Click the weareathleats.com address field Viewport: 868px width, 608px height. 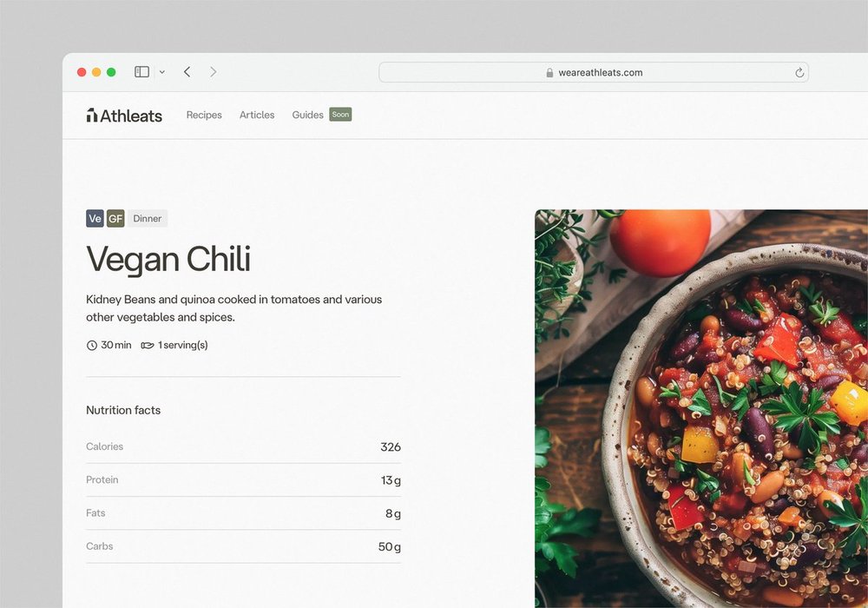pyautogui.click(x=594, y=73)
